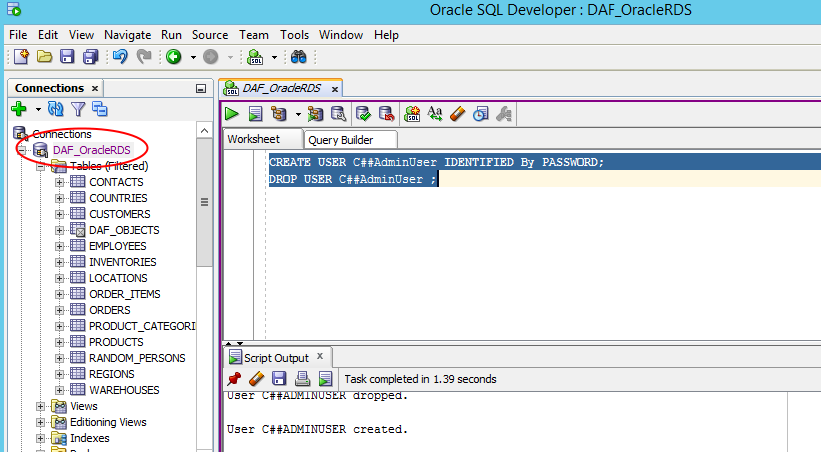
Task: Click the SQL Tuning Advisor icon
Action: [339, 114]
